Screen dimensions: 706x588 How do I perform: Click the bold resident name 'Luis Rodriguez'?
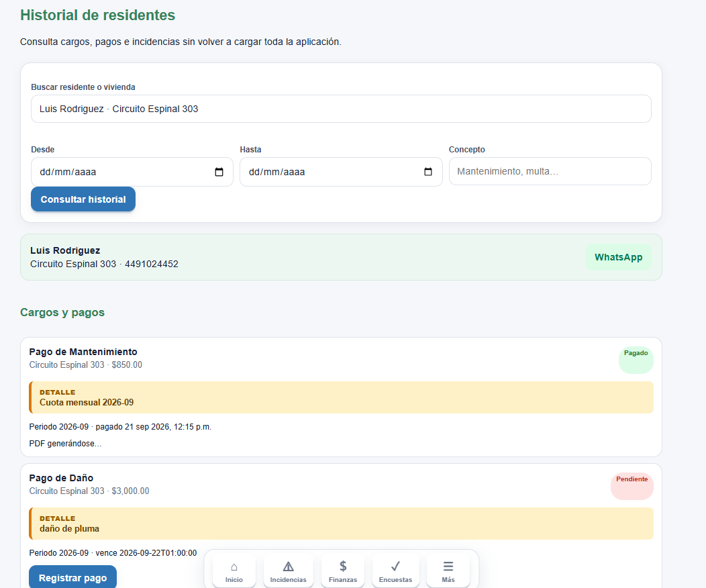point(65,250)
